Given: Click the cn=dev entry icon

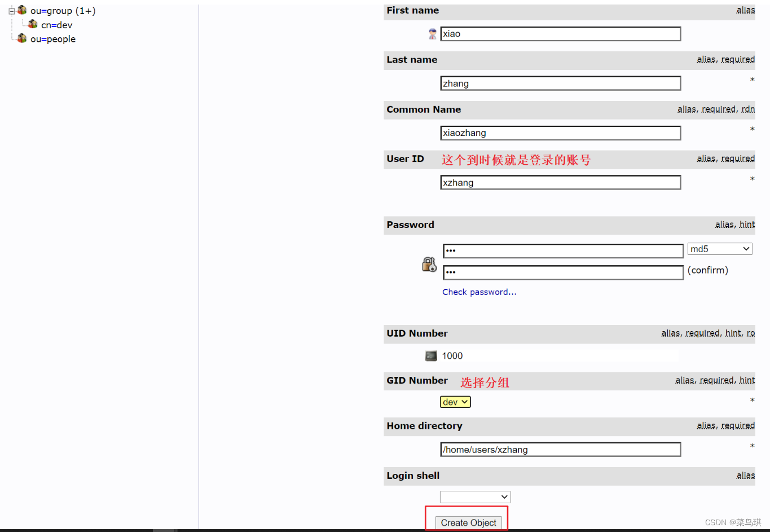Looking at the screenshot, I should coord(33,24).
